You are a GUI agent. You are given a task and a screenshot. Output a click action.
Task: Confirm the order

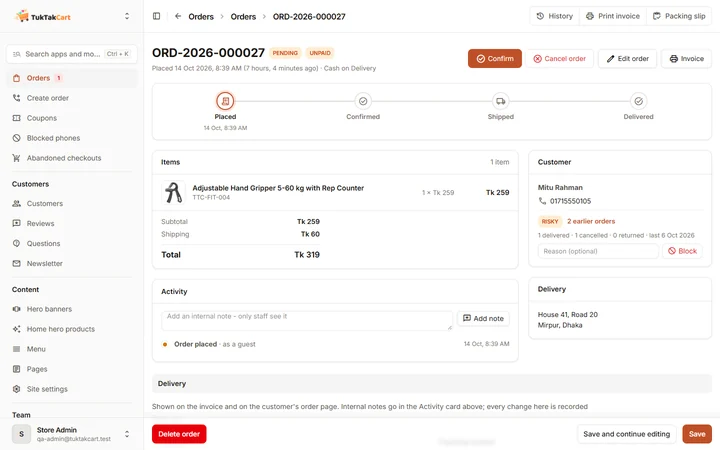[495, 59]
